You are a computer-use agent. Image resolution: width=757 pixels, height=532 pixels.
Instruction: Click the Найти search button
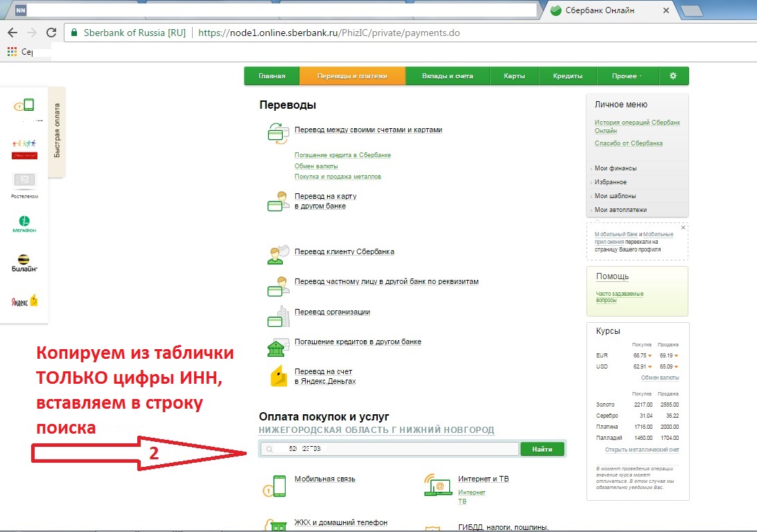(542, 449)
